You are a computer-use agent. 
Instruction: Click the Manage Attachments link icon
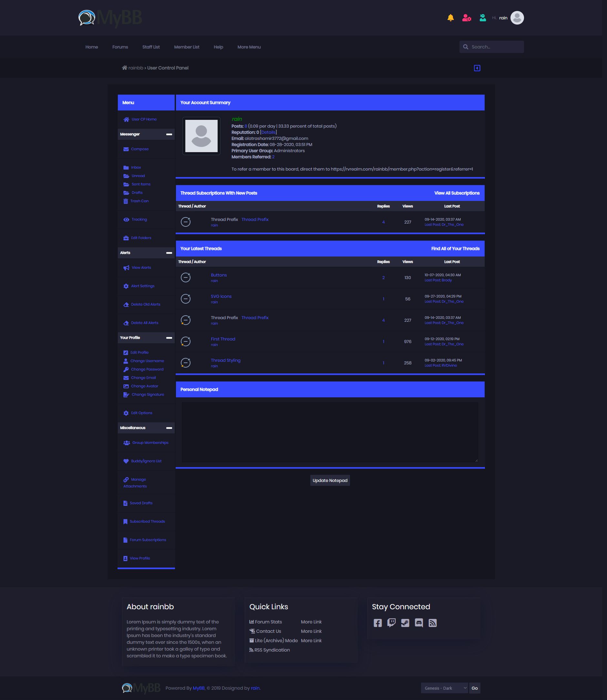point(126,479)
